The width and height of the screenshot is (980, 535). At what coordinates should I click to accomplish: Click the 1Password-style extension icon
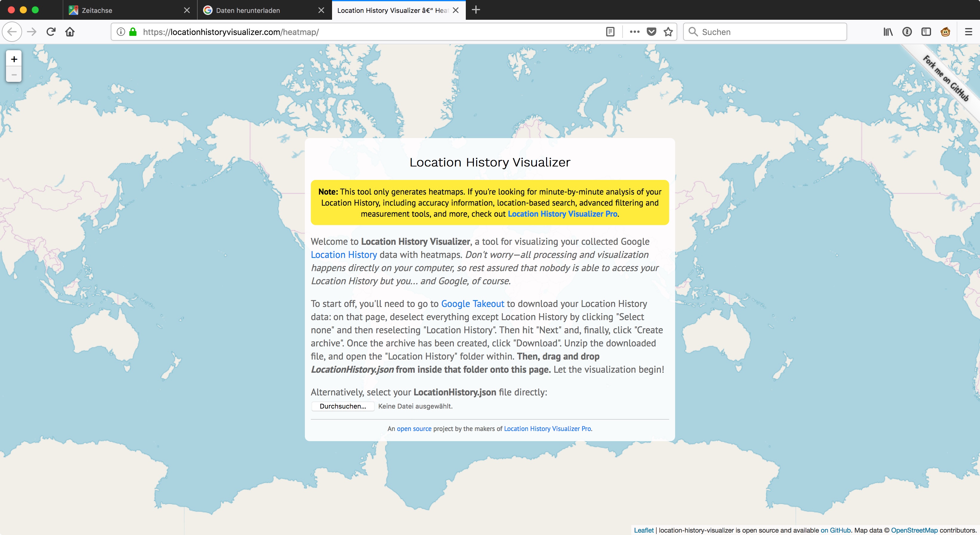tap(907, 32)
